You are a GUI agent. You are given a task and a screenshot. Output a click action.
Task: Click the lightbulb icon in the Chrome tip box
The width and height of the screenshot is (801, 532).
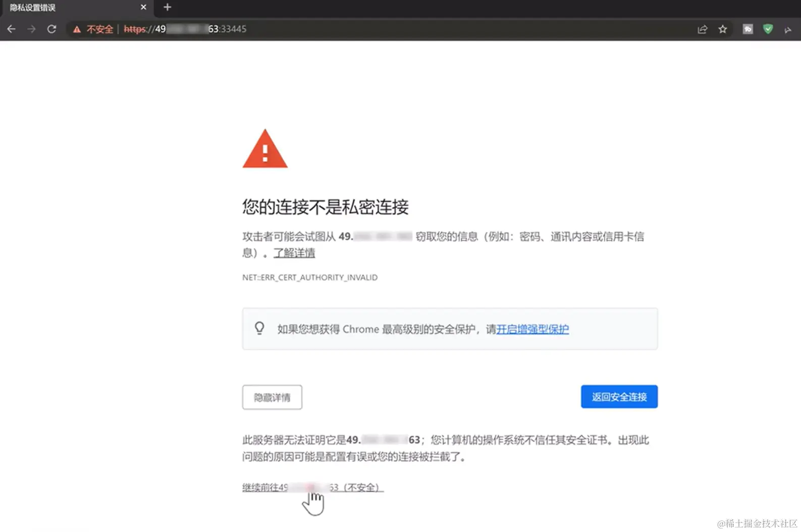[259, 328]
